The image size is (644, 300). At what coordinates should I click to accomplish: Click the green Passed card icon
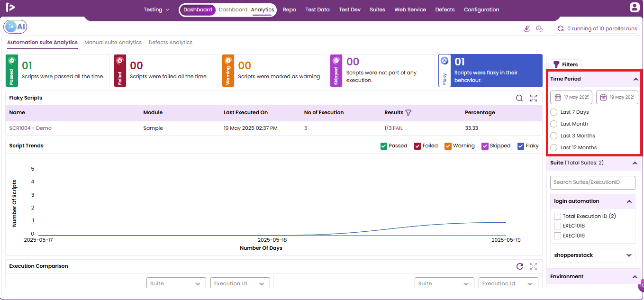click(12, 61)
